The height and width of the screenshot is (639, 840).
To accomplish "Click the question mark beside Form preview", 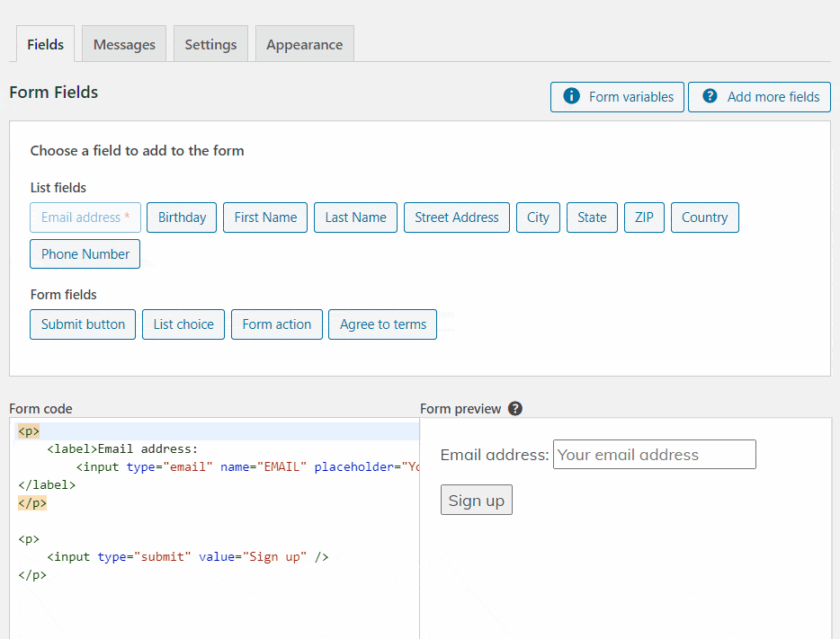I will [x=514, y=408].
